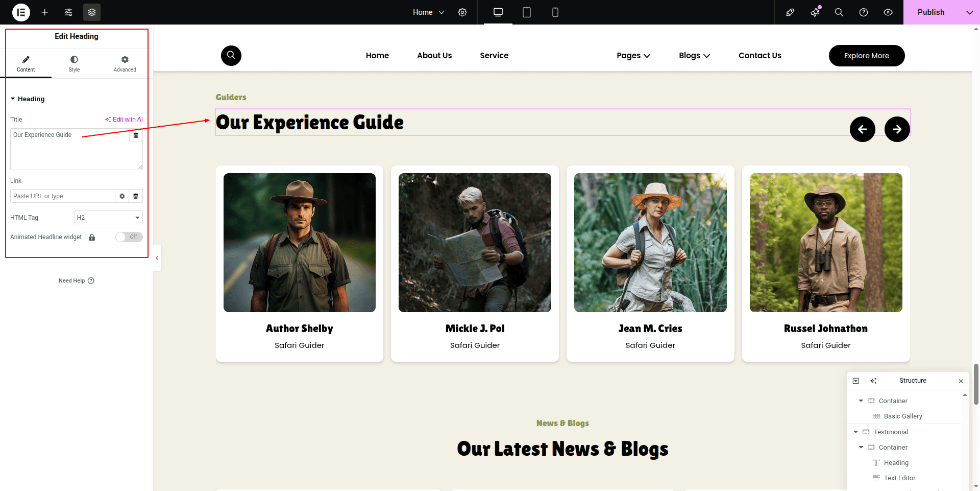Click the Edit with AI link
The width and height of the screenshot is (980, 491).
coord(124,120)
